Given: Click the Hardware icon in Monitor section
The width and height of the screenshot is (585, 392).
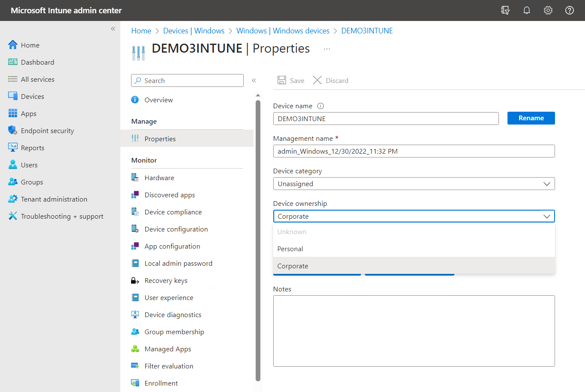Looking at the screenshot, I should pos(135,178).
